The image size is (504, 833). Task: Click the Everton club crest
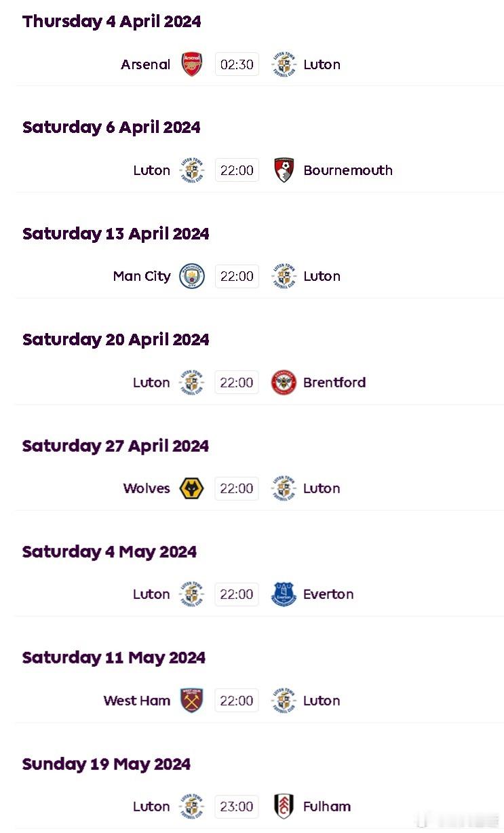284,594
